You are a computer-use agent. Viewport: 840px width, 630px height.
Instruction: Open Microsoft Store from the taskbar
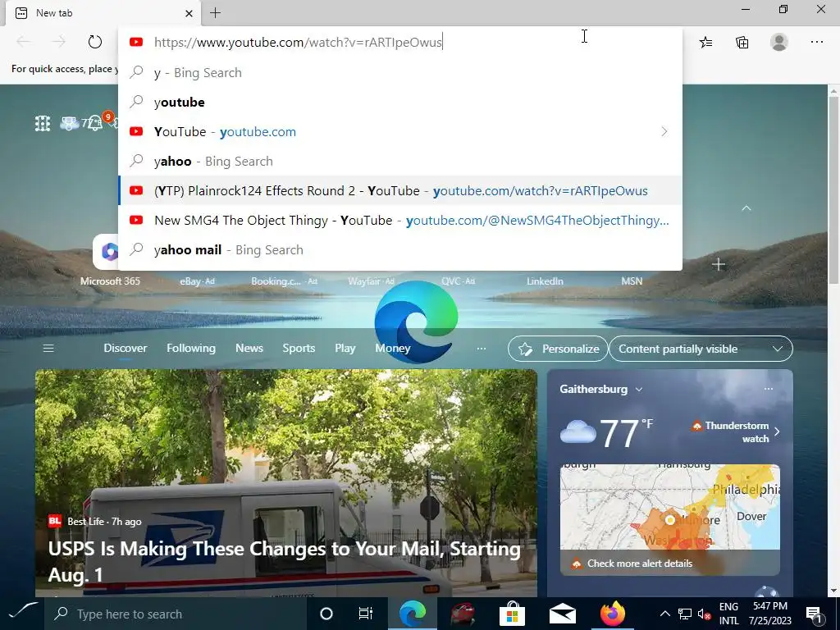[512, 614]
